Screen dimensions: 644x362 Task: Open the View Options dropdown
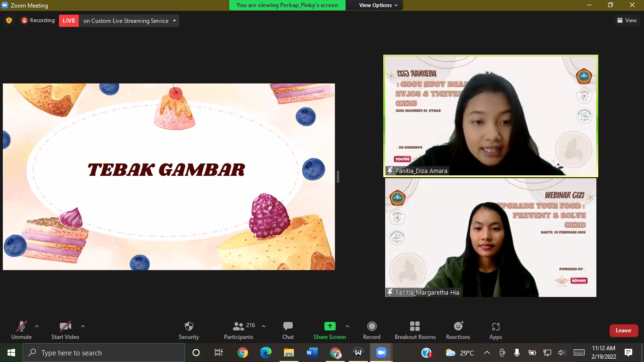click(378, 5)
